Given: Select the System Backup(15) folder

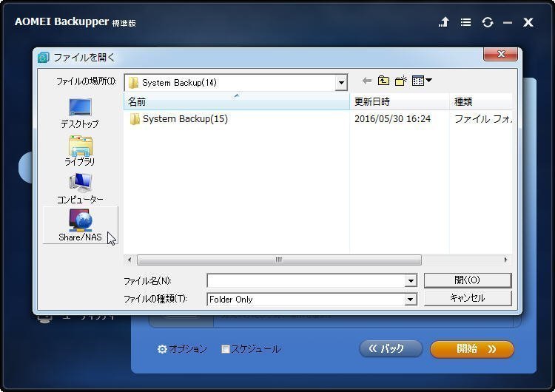Looking at the screenshot, I should pyautogui.click(x=185, y=119).
